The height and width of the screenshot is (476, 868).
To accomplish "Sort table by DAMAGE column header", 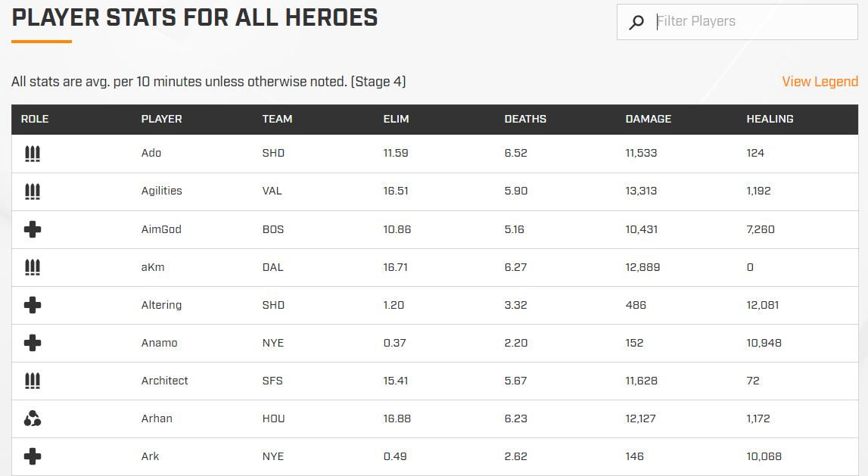I will coord(649,119).
